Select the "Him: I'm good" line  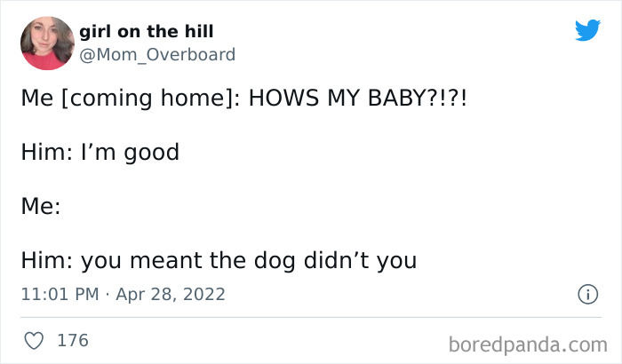pos(100,152)
